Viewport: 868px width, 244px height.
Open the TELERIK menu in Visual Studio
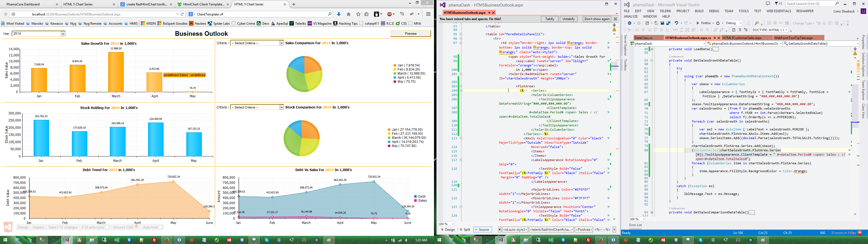pyautogui.click(x=665, y=11)
